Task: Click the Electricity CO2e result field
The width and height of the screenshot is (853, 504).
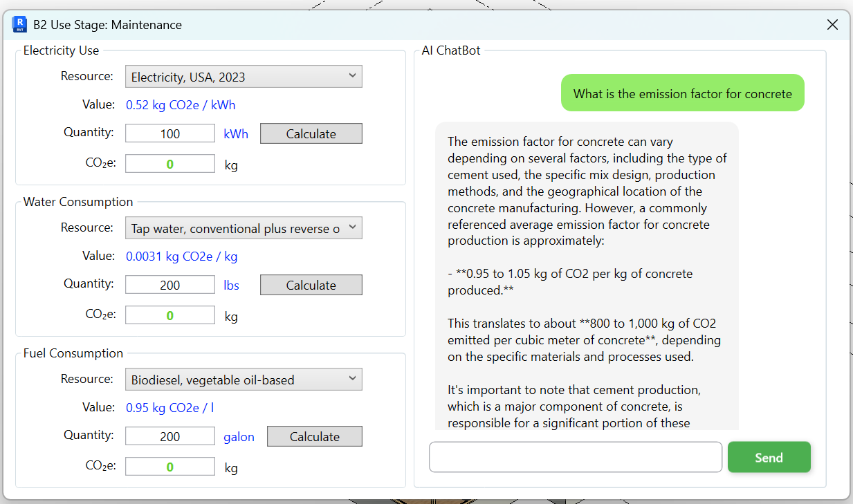Action: point(170,164)
